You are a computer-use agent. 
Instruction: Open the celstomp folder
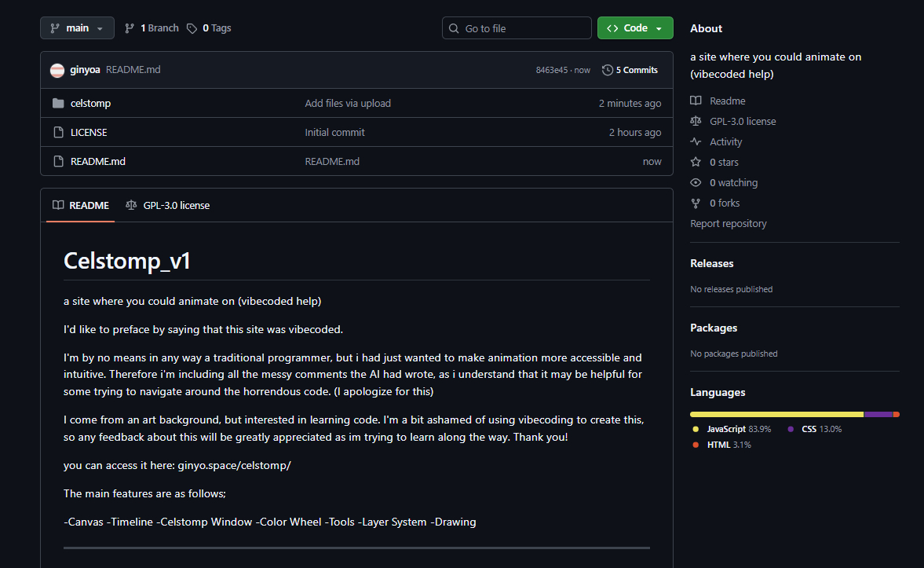[90, 103]
